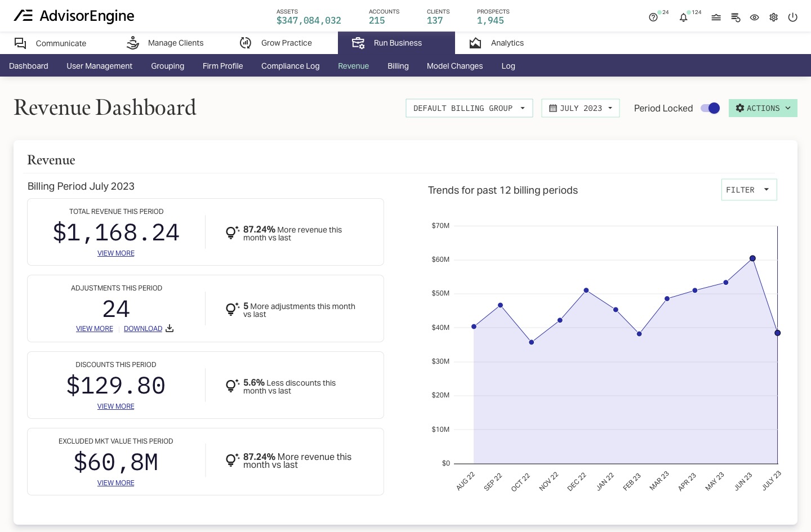811x532 pixels.
Task: Click the eye preview icon in the header
Action: (755, 17)
